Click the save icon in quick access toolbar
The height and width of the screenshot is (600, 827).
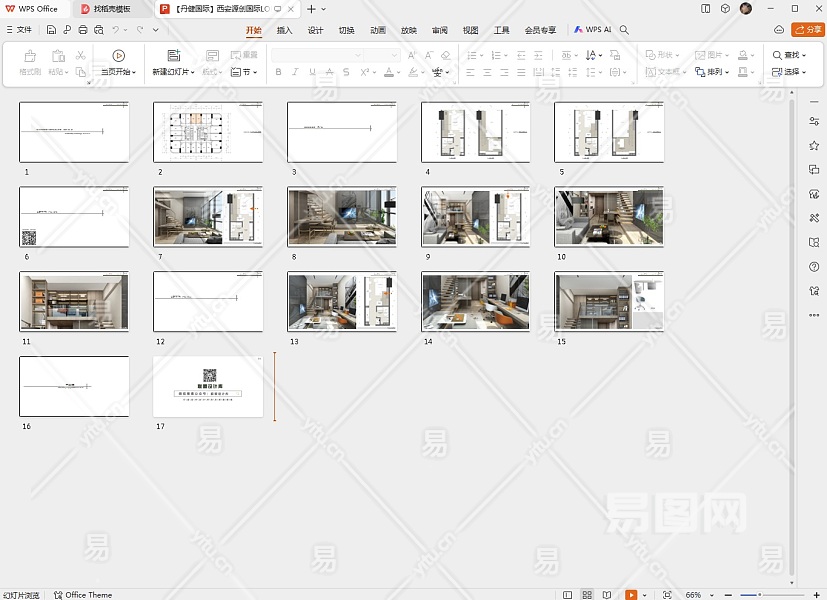[51, 30]
